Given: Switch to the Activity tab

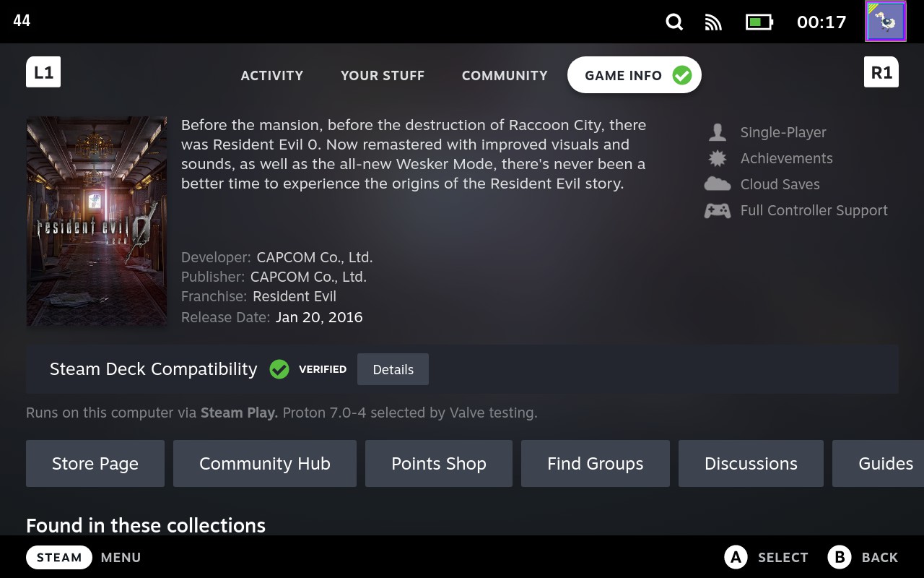Looking at the screenshot, I should [x=272, y=75].
